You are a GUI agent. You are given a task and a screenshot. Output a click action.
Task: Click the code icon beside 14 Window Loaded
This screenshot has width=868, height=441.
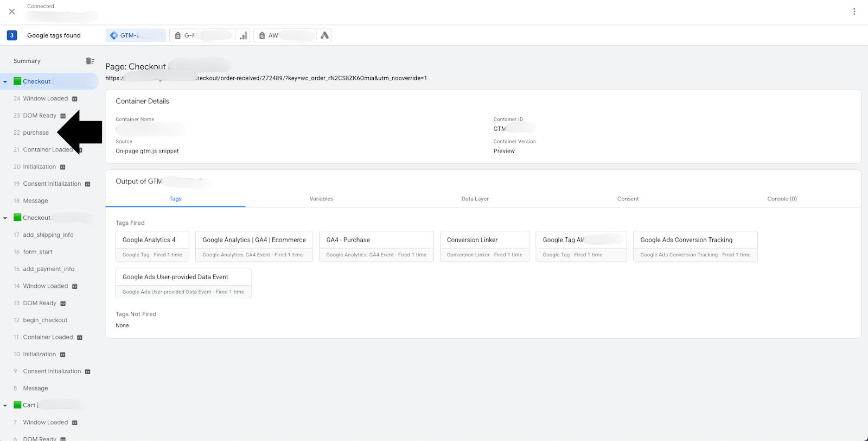75,286
